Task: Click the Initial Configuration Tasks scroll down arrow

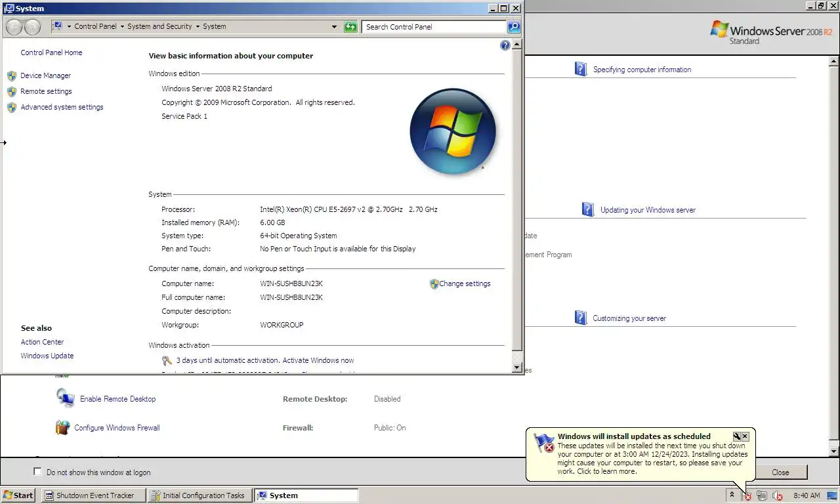Action: coord(834,451)
